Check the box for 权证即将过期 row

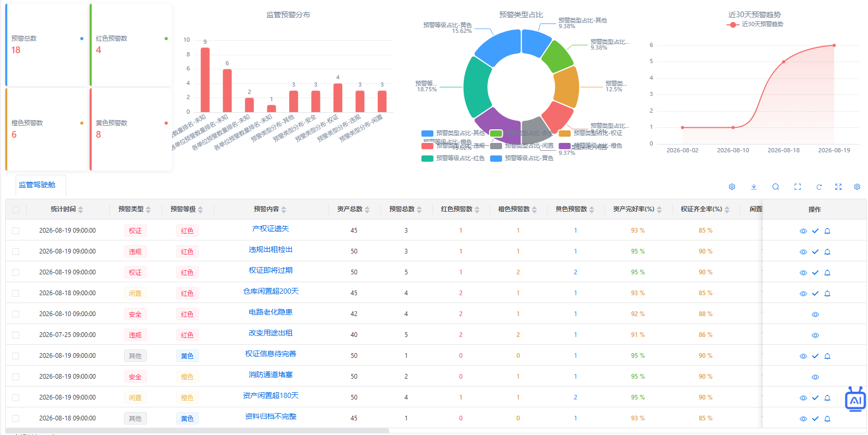click(16, 272)
